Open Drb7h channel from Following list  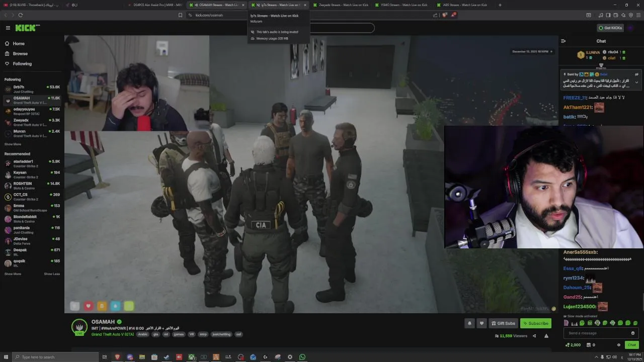[32, 89]
